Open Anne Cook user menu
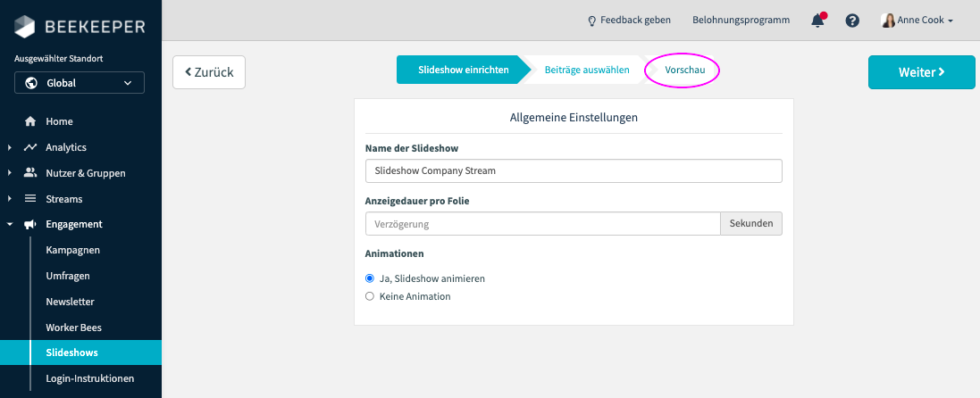The image size is (980, 398). click(917, 21)
